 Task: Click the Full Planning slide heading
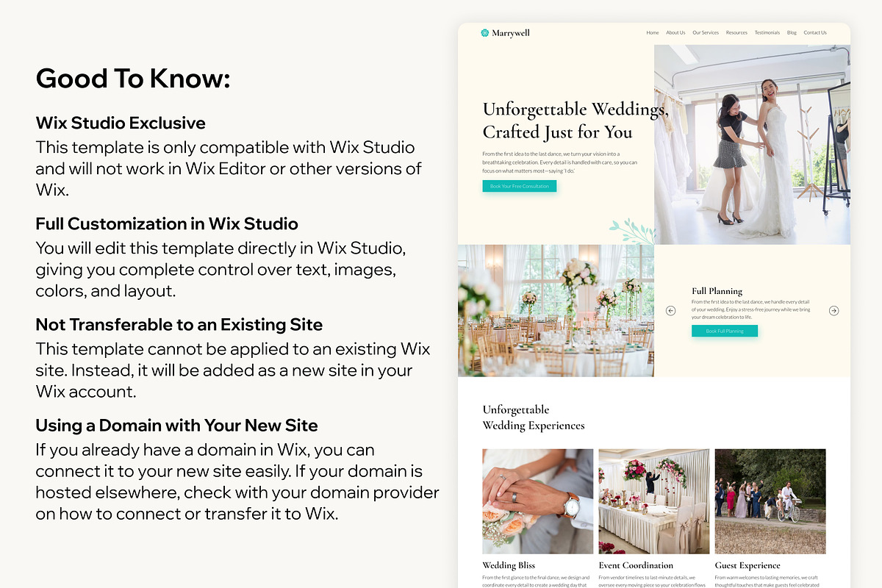point(717,291)
